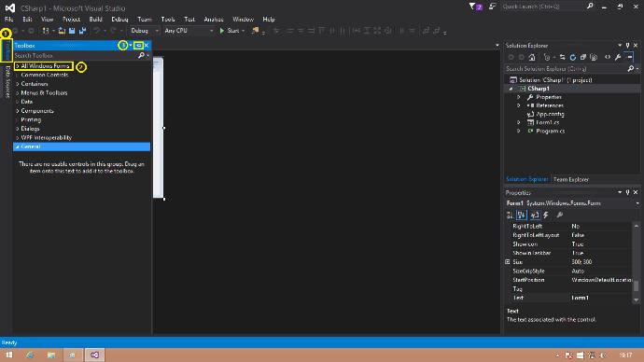Toggle Show All Files in Solution Explorer
The height and width of the screenshot is (362, 644).
[594, 58]
